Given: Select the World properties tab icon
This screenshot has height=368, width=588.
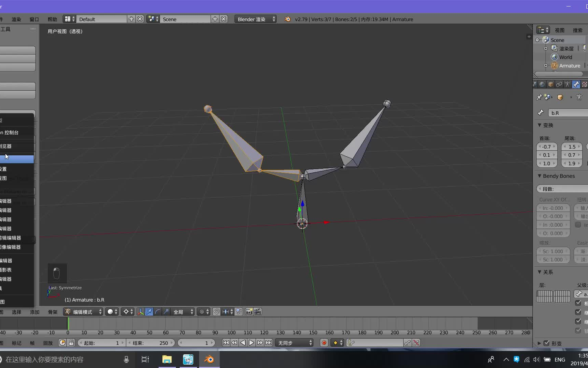Looking at the screenshot, I should [542, 84].
